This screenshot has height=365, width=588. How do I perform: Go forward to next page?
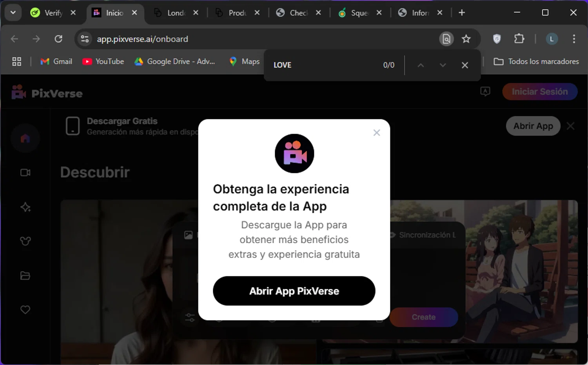[x=36, y=39]
